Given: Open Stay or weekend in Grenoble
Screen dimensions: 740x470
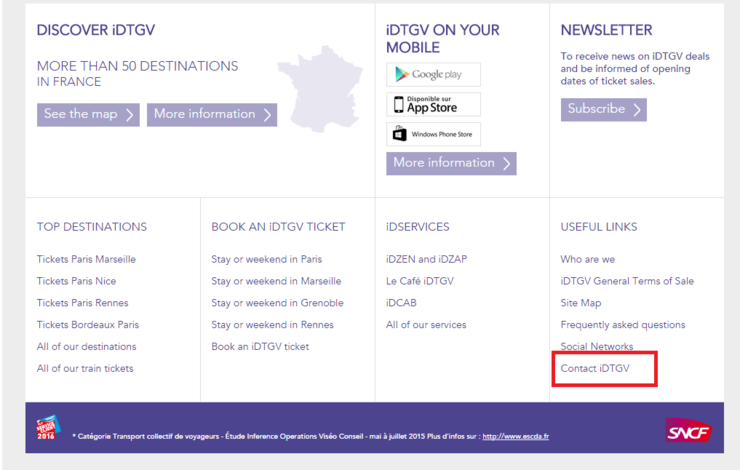Looking at the screenshot, I should pos(278,302).
